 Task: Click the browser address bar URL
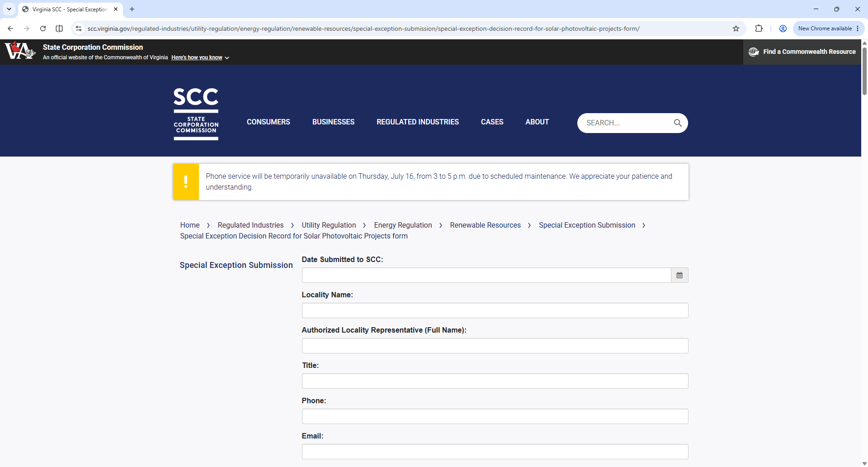point(363,29)
